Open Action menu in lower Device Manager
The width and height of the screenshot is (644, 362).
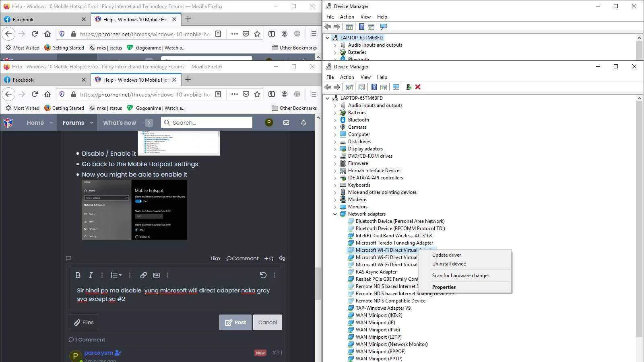[347, 77]
